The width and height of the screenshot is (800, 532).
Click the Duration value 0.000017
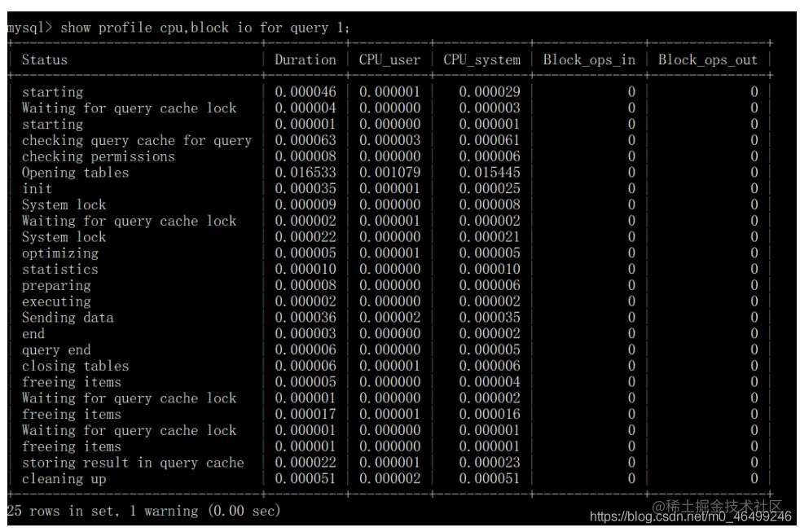point(305,414)
